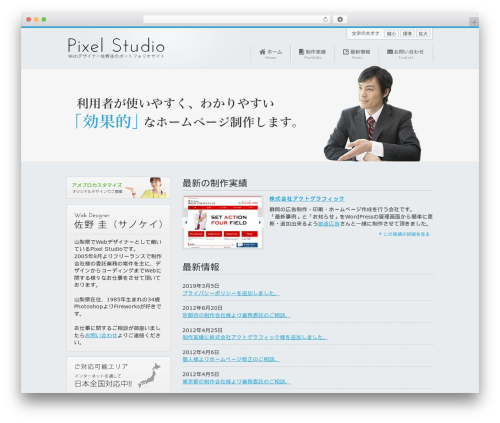This screenshot has height=423, width=500.
Task: Click the 最新の制作実績 heading
Action: click(215, 183)
